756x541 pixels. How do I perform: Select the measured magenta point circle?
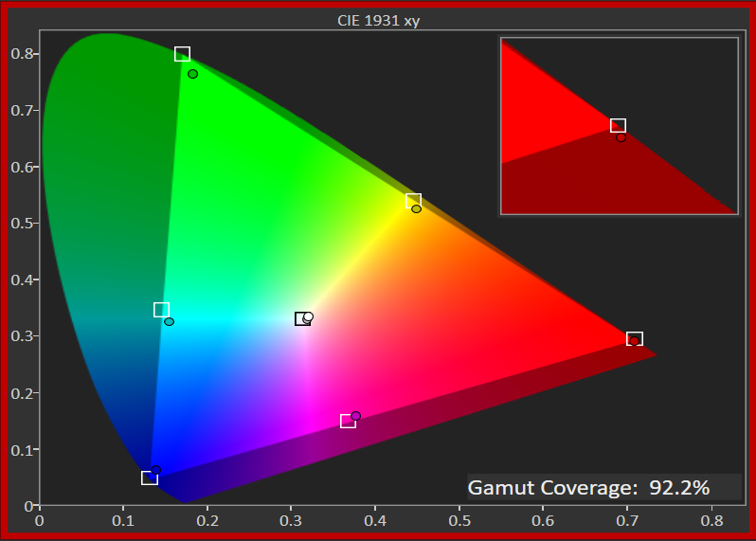pos(356,416)
